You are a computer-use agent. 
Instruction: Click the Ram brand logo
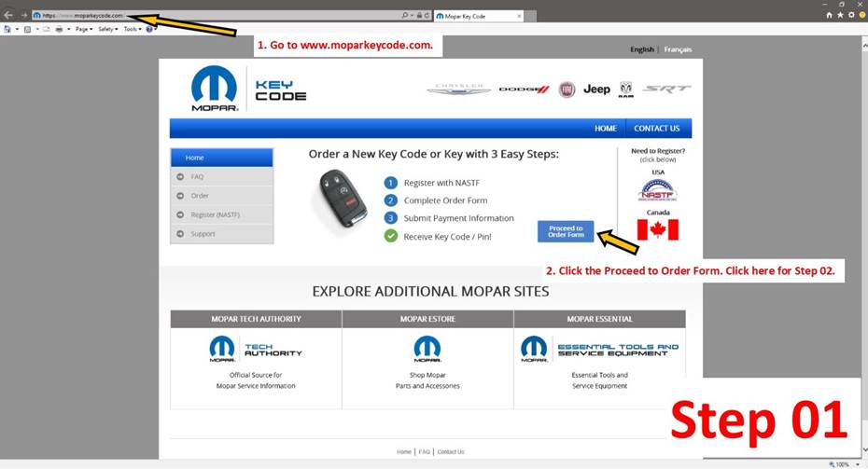625,89
